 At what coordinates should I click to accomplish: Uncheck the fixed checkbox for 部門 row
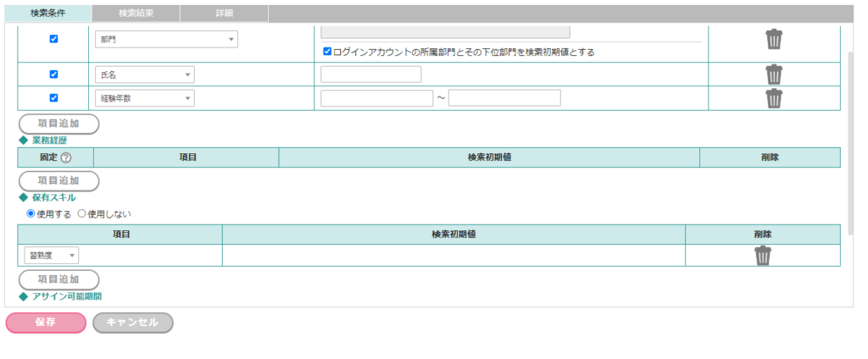[x=54, y=39]
